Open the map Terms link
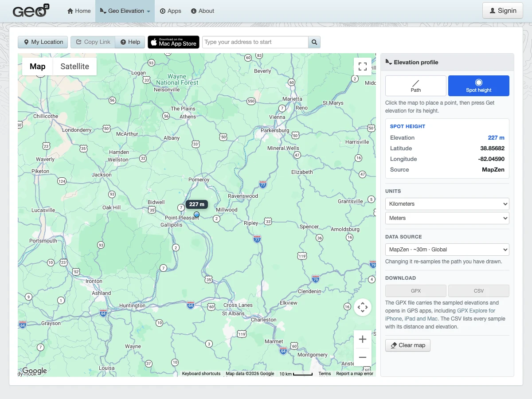 pyautogui.click(x=325, y=374)
